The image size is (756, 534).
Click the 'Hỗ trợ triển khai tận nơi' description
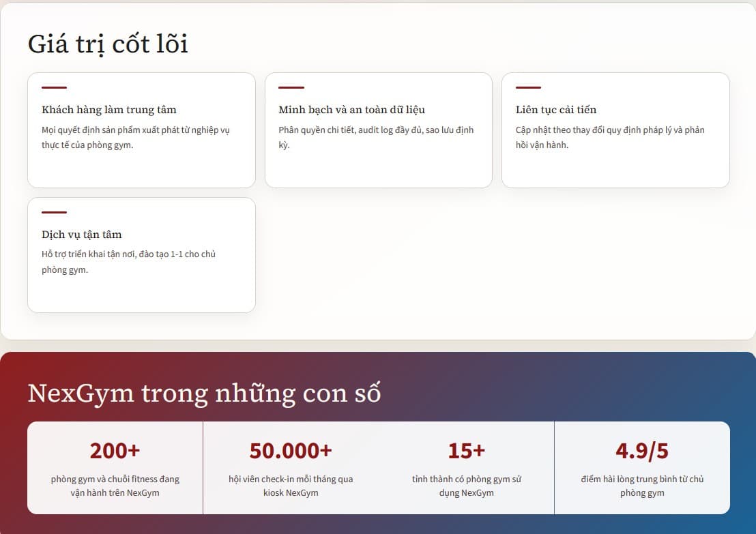(128, 262)
